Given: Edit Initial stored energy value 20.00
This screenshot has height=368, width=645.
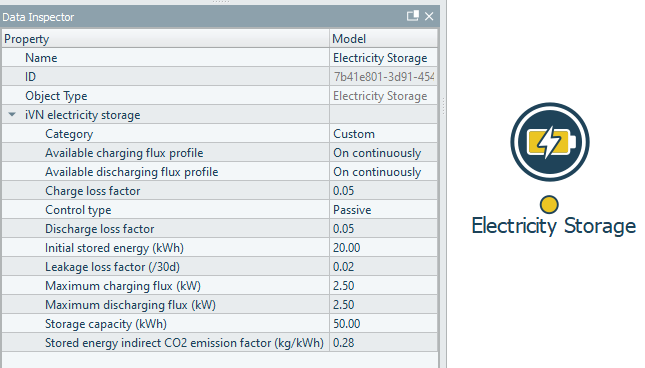Looking at the screenshot, I should point(383,248).
